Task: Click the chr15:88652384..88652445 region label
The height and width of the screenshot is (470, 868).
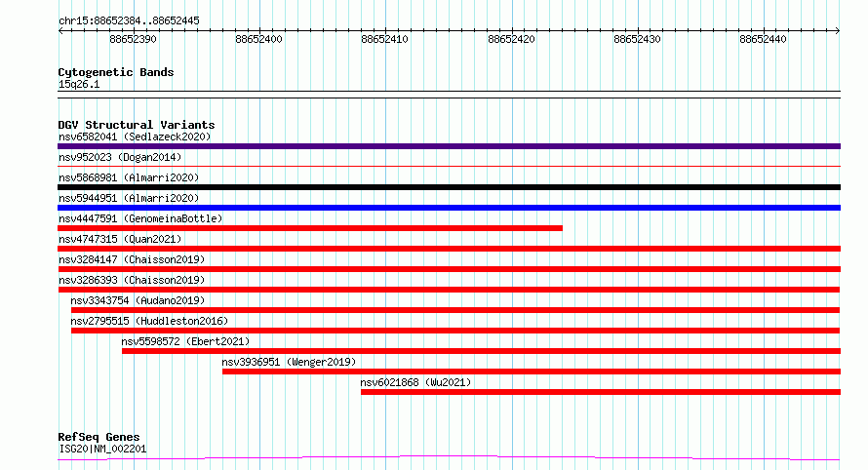Action: 129,21
